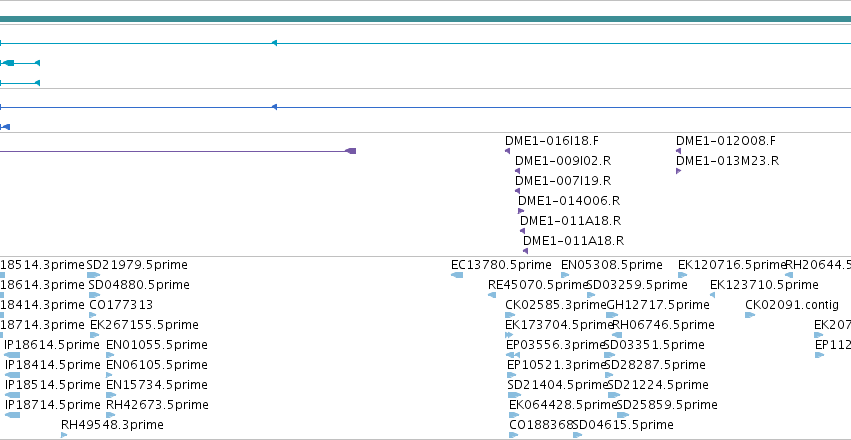Select the DME1-012O08.F feature label
The image size is (851, 440).
tap(726, 141)
